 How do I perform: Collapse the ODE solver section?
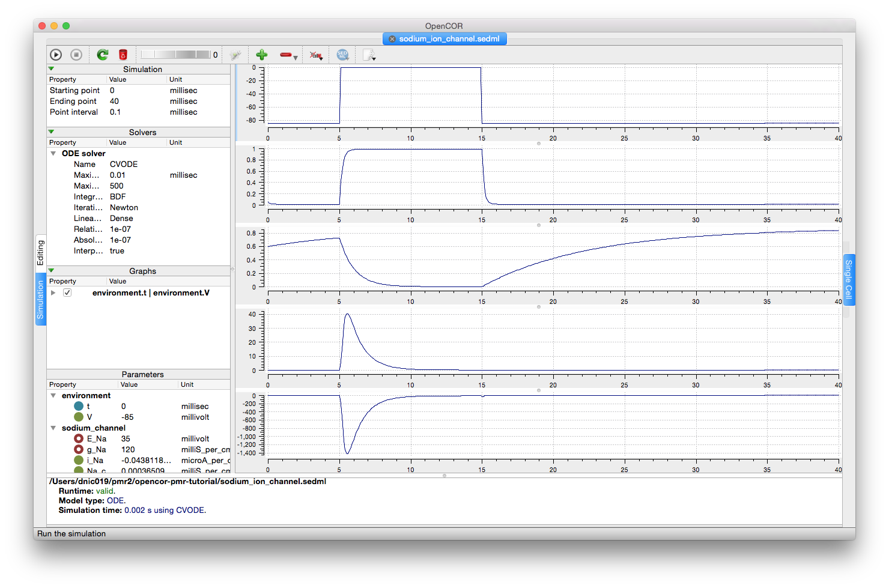[53, 153]
